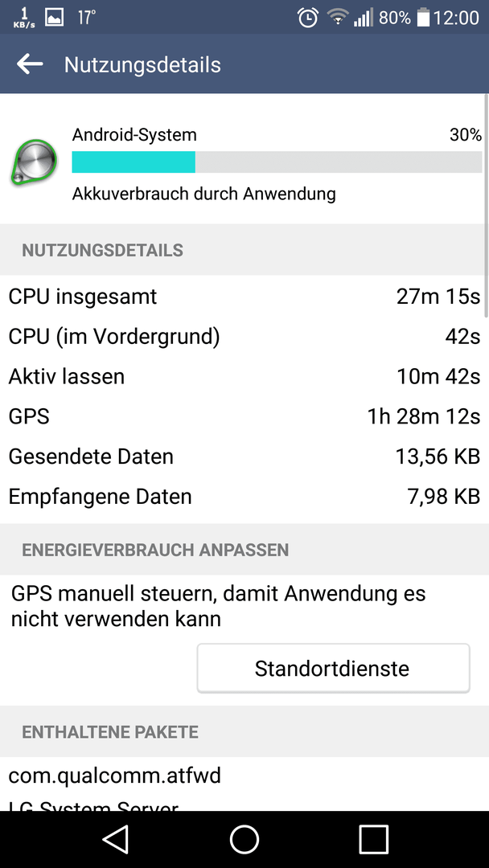Tap the battery status icon
The image size is (489, 868).
[x=424, y=17]
